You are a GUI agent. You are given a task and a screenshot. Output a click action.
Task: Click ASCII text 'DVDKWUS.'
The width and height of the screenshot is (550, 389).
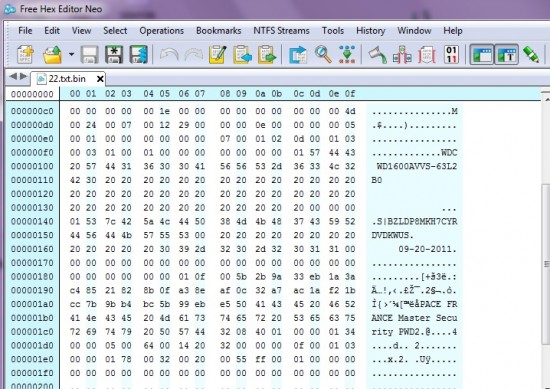393,235
